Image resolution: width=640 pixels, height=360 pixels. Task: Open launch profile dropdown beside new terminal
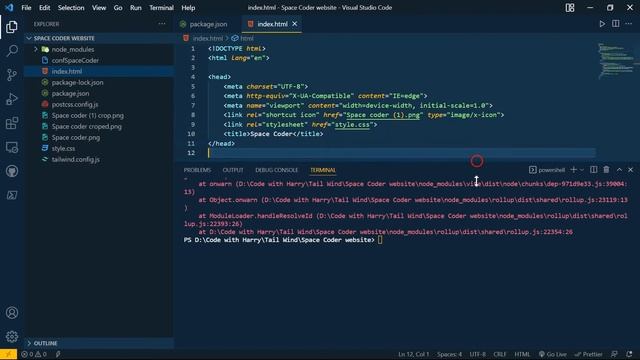click(582, 170)
